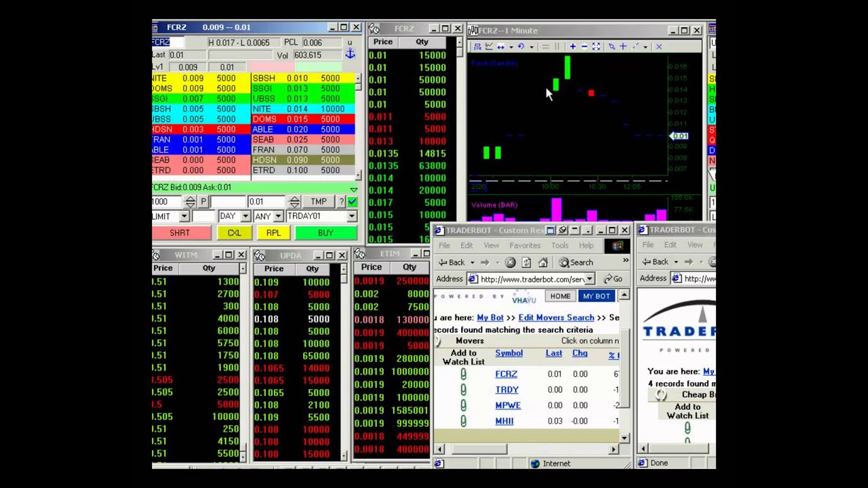
Task: Adjust the price 0.01 stepper arrows
Action: [x=294, y=202]
